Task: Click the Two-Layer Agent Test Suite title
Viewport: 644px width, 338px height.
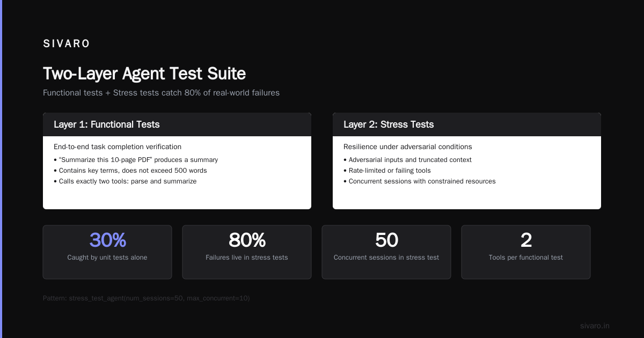Action: [144, 74]
